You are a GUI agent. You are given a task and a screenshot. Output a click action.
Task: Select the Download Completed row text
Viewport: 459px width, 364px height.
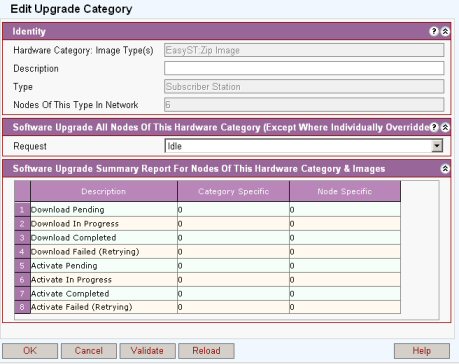tap(74, 238)
